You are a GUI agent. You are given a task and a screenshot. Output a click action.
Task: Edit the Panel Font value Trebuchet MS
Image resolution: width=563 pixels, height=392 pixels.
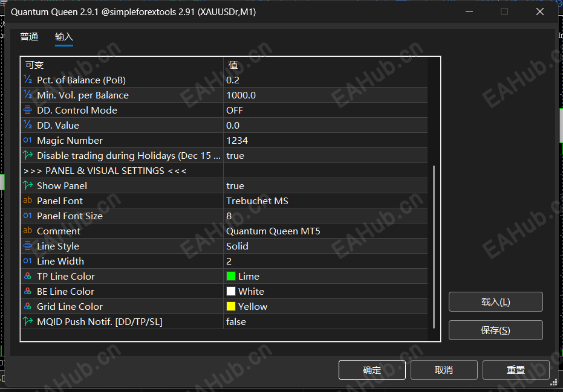point(325,201)
